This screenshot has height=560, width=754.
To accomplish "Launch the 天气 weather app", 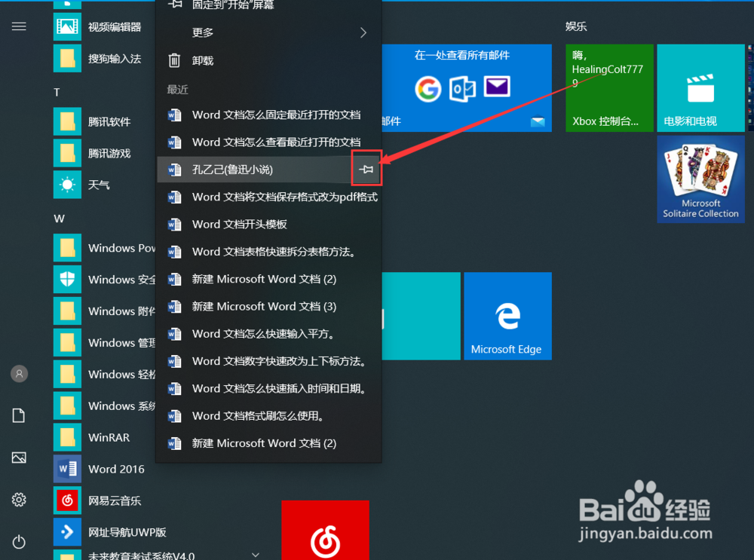I will point(104,185).
